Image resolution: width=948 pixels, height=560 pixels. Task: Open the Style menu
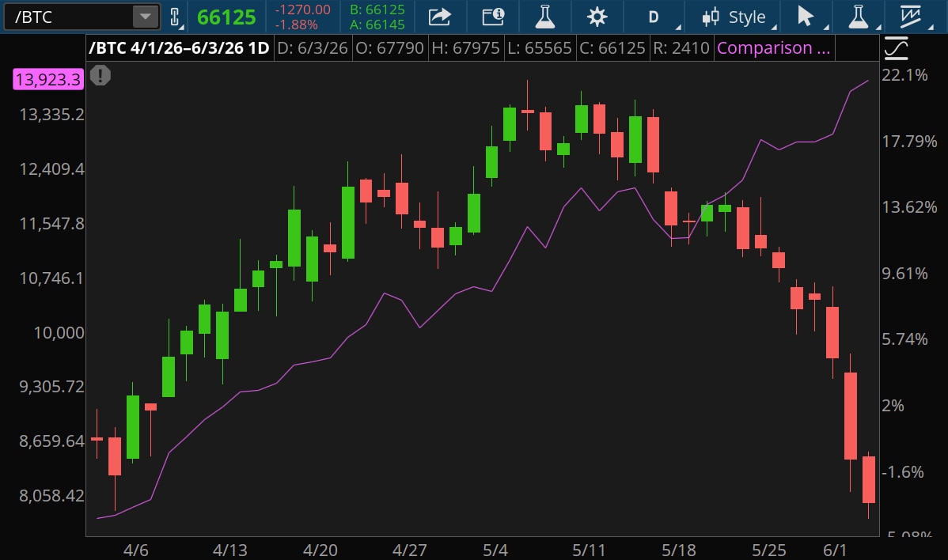click(734, 17)
